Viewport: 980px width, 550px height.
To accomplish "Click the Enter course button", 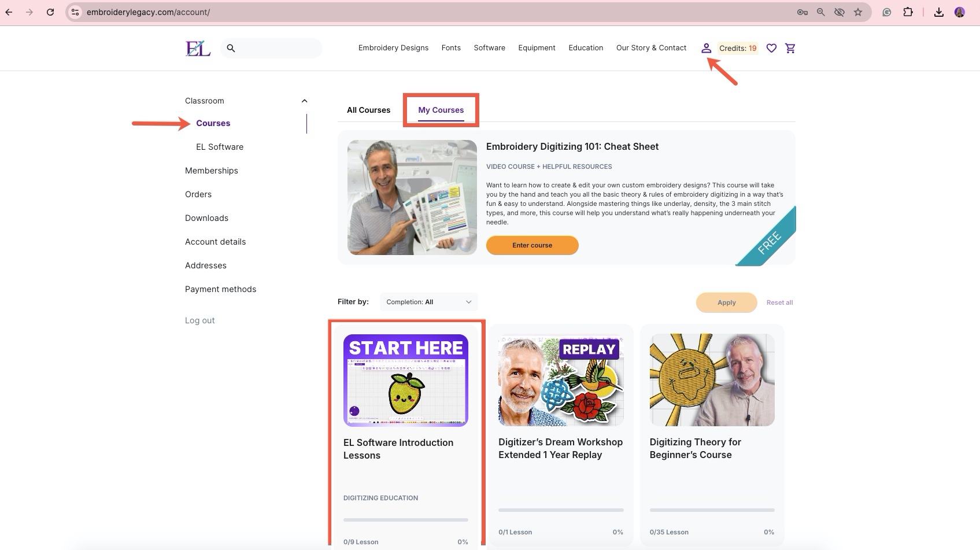I will [x=532, y=245].
